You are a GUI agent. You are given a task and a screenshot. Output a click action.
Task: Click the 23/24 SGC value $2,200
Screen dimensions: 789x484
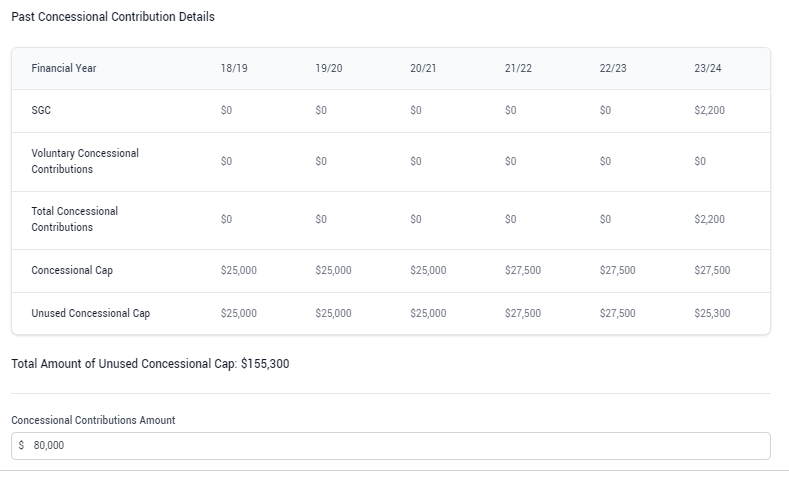click(x=709, y=110)
